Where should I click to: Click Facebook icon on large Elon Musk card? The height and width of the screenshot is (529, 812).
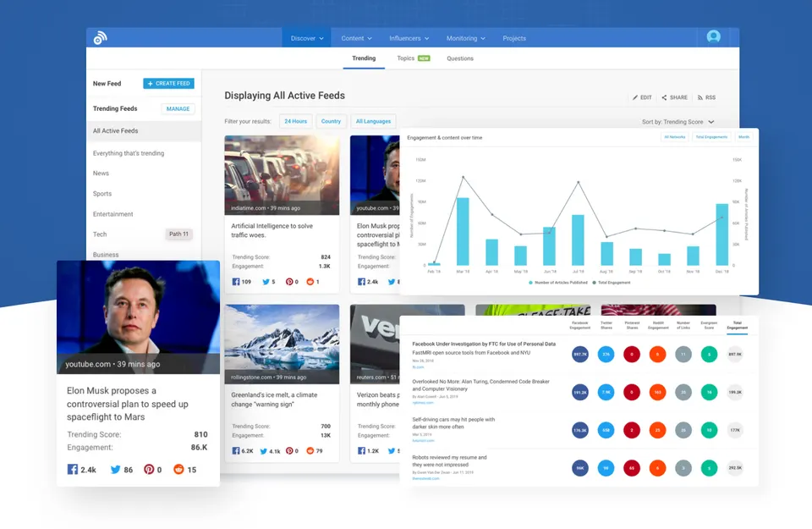[73, 470]
